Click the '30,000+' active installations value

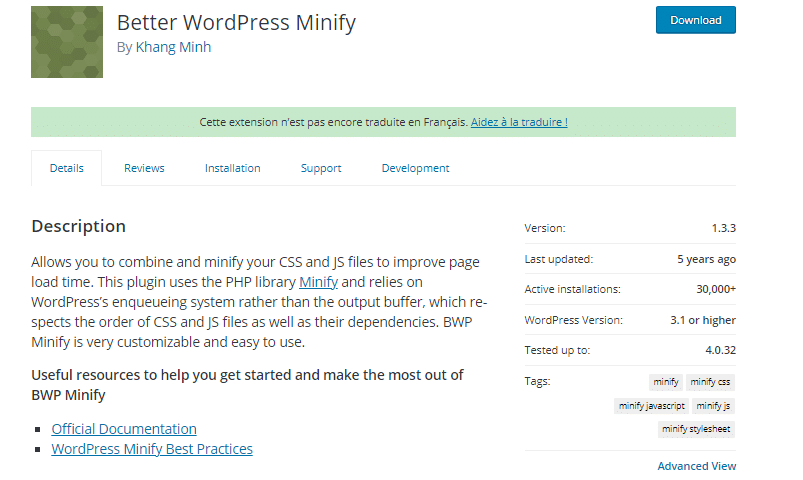click(716, 289)
